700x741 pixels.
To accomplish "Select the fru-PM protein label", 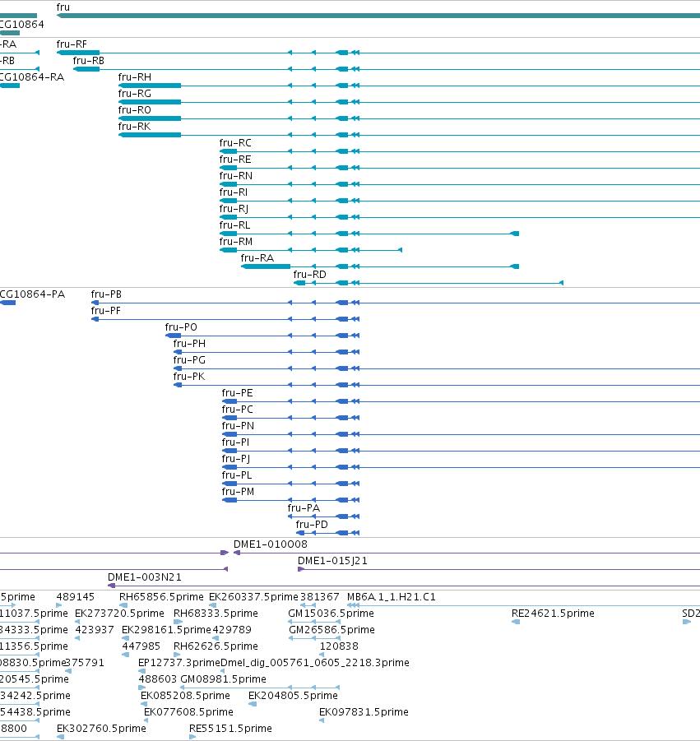I will pyautogui.click(x=238, y=492).
